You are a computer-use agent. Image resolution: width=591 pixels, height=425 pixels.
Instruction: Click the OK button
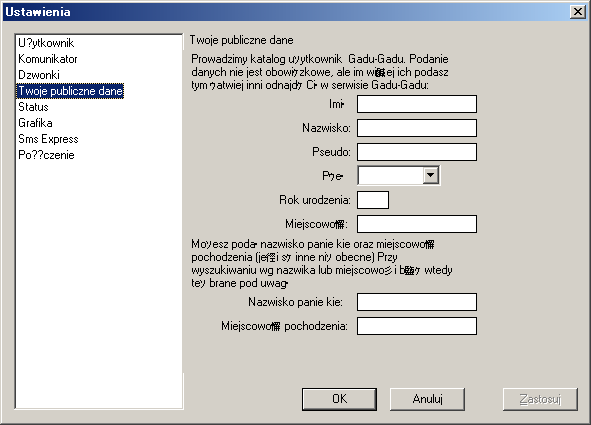[x=339, y=399]
